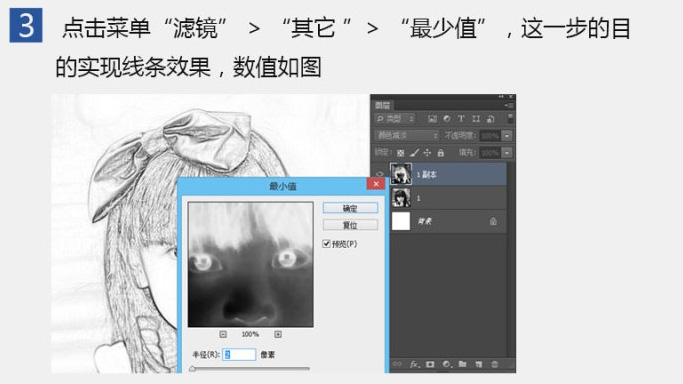Open the blend mode dropdown 颜色减淡
Image resolution: width=683 pixels, height=384 pixels.
tap(406, 136)
